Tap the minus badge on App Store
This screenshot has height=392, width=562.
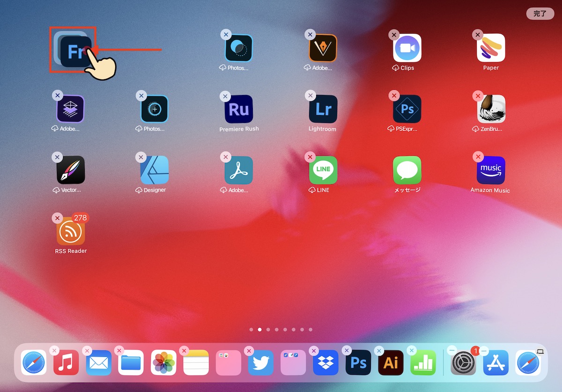[484, 350]
